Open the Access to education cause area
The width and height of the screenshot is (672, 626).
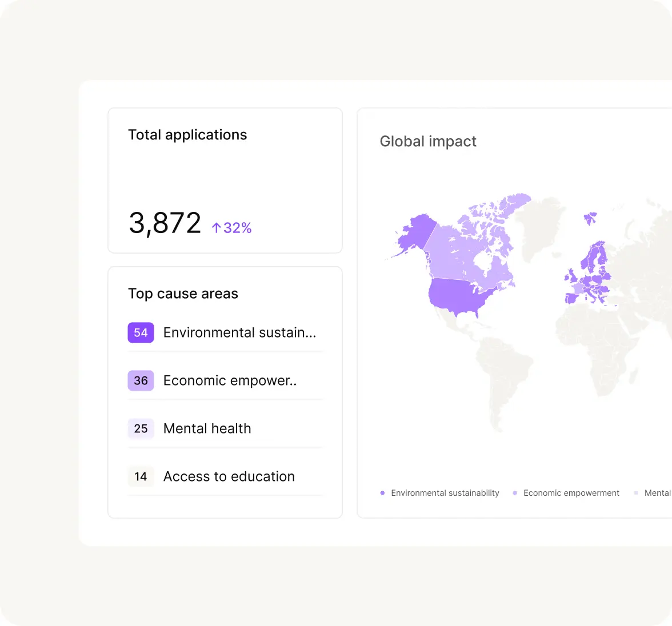229,476
